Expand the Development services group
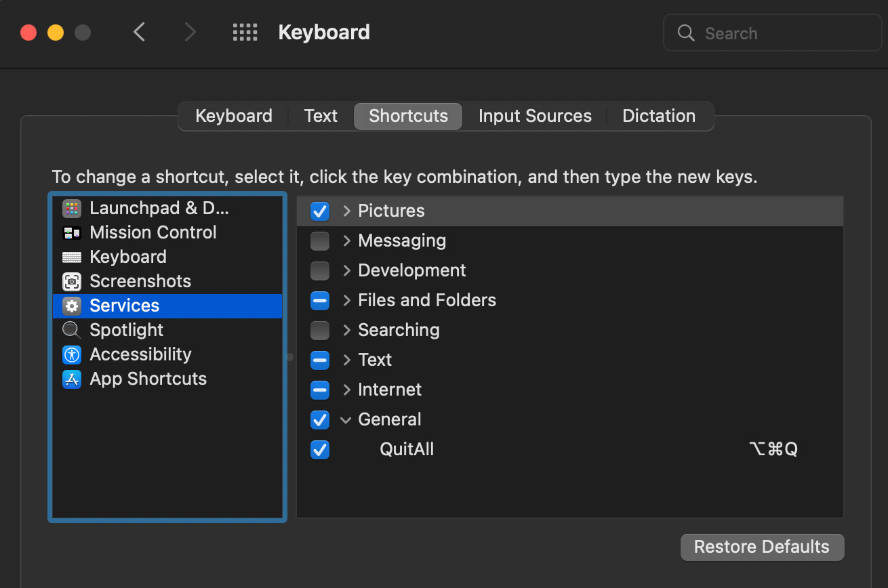 pyautogui.click(x=346, y=270)
